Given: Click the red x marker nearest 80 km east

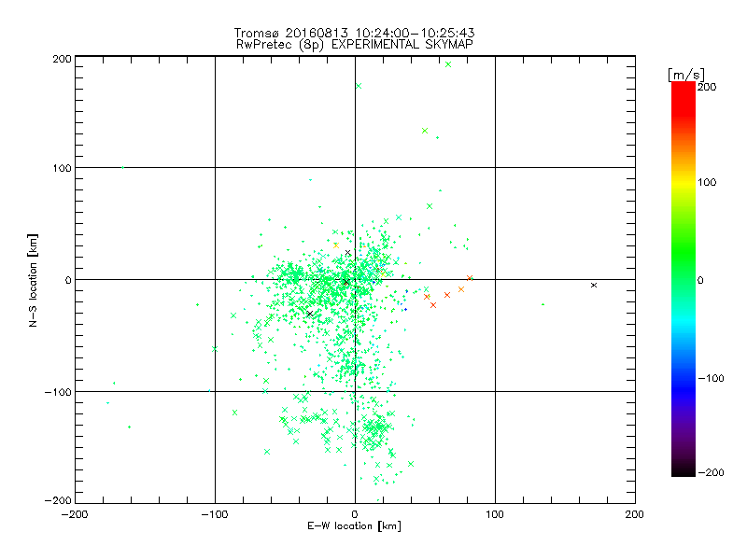Looking at the screenshot, I should point(470,278).
